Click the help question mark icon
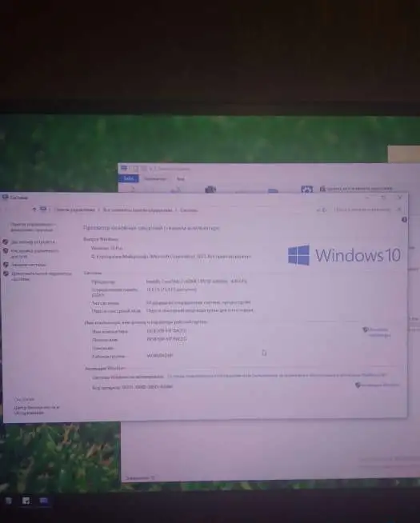Viewport: 420px width, 523px height. point(404,219)
